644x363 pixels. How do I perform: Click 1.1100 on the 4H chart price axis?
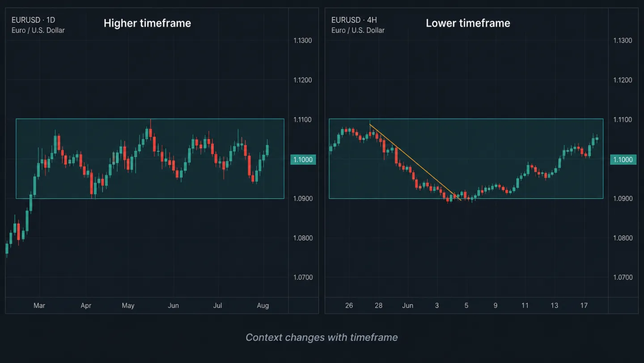click(623, 120)
